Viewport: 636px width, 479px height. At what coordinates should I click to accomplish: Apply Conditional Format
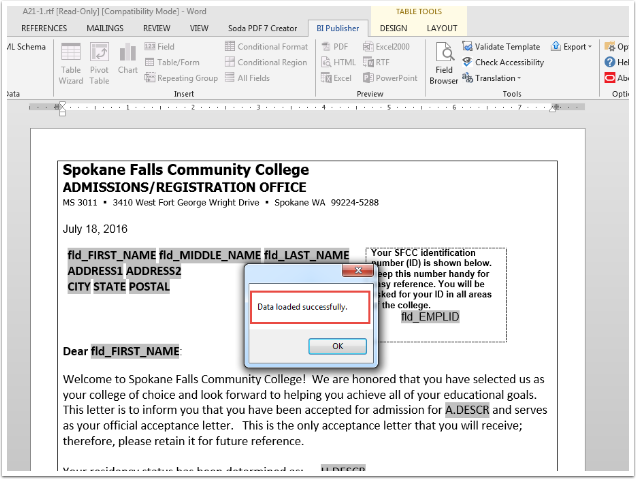266,47
